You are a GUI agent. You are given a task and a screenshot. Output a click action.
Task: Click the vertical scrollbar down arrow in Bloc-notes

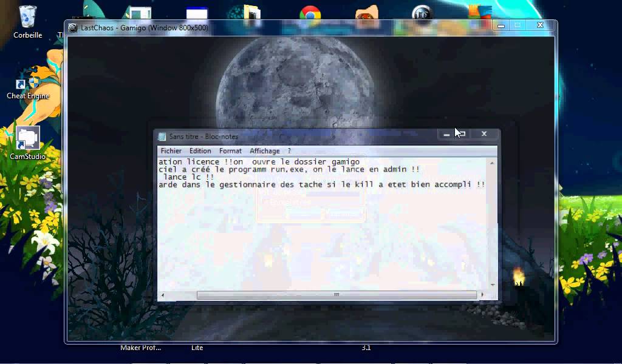tap(492, 285)
